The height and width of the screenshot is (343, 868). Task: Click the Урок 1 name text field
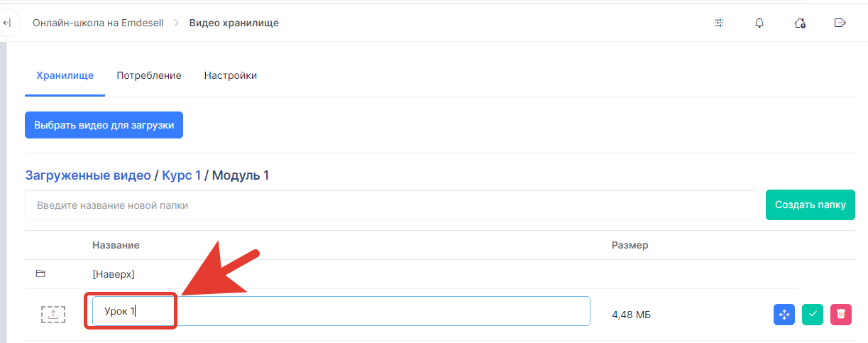coord(341,311)
